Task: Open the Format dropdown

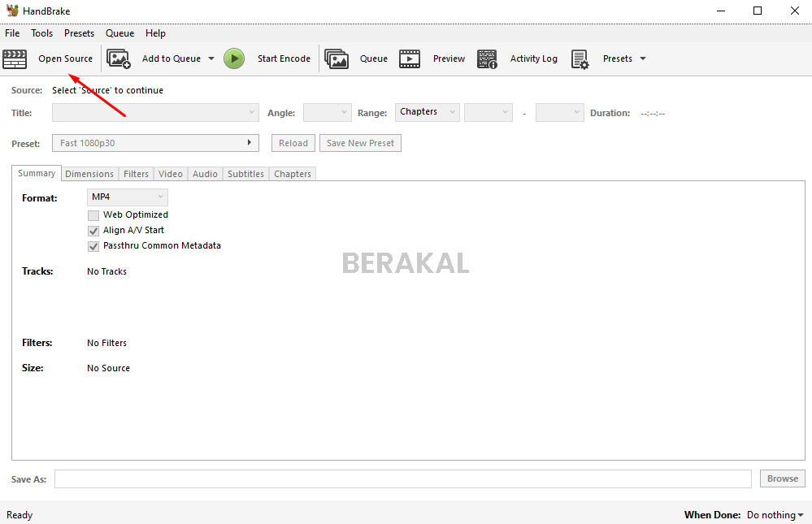Action: click(127, 197)
